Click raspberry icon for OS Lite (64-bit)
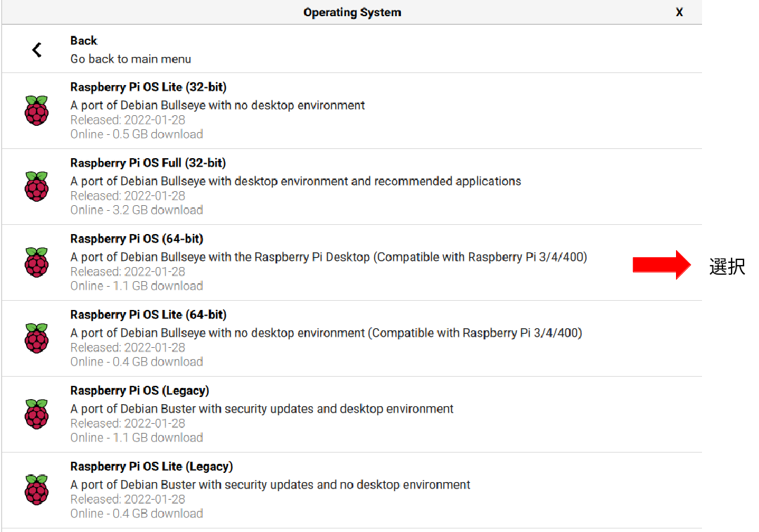Screen dimensions: 759x532 point(37,338)
